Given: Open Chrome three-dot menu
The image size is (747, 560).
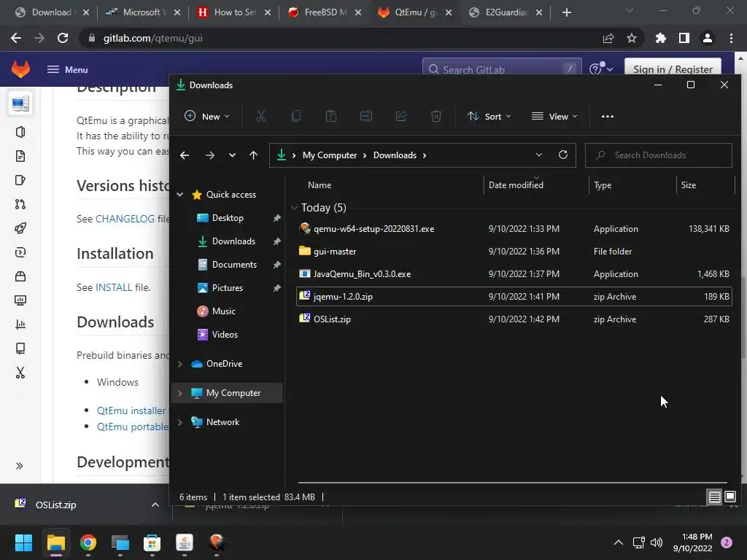Looking at the screenshot, I should pyautogui.click(x=731, y=38).
